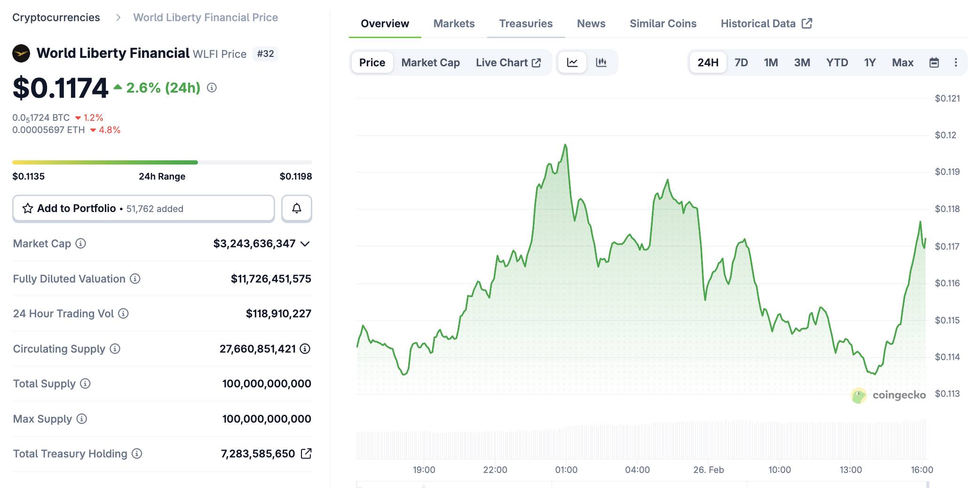The height and width of the screenshot is (488, 980).
Task: Open Total Treasury Holding external link icon
Action: [x=306, y=454]
